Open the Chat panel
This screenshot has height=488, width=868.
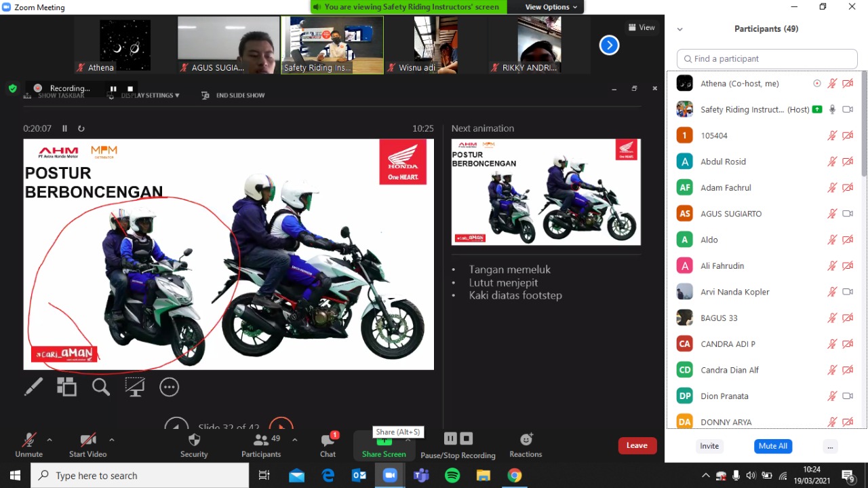[x=328, y=445]
